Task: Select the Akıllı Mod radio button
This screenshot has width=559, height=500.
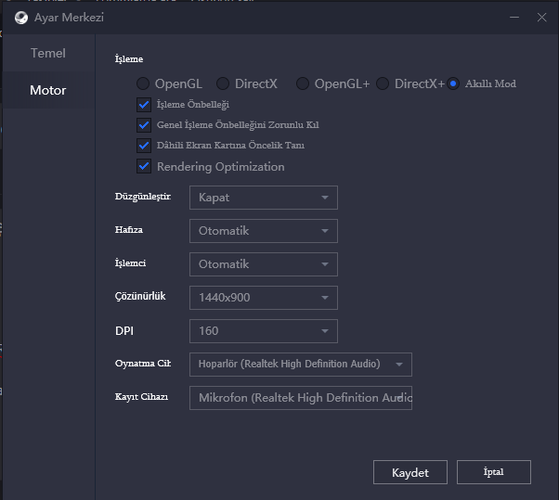Action: [x=453, y=84]
